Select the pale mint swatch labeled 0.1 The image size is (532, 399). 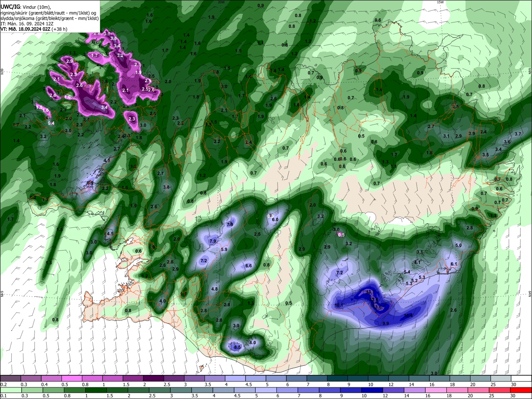coord(10,390)
